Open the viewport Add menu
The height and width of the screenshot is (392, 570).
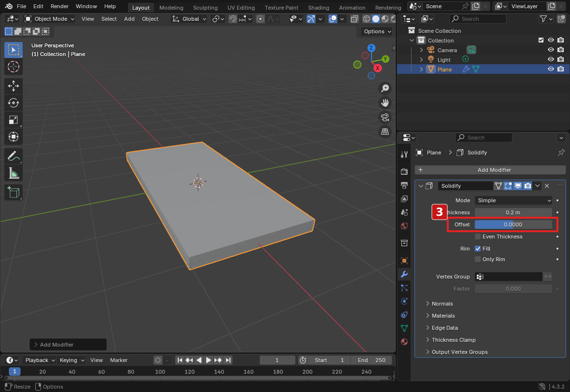(129, 19)
